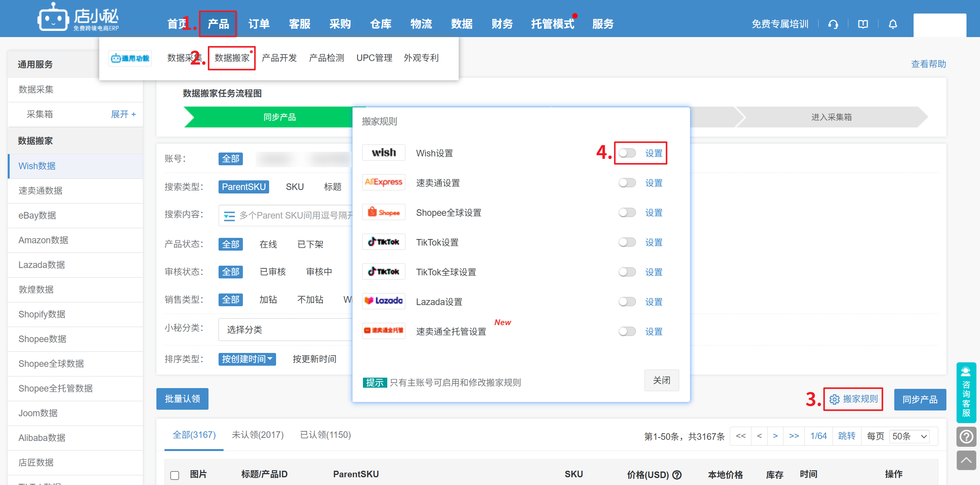Click the price info question icon
The width and height of the screenshot is (980, 485).
point(677,475)
